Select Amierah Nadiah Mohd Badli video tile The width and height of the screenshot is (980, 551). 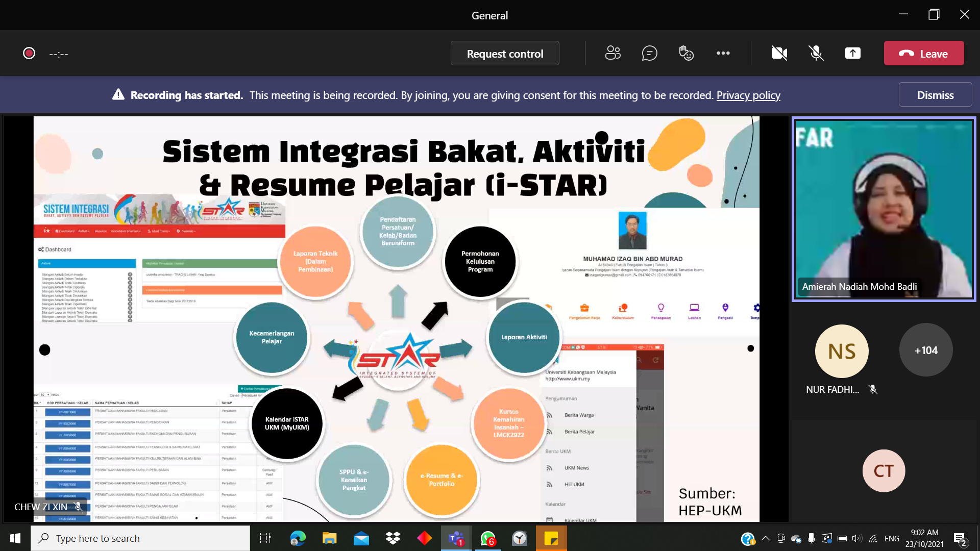tap(884, 209)
